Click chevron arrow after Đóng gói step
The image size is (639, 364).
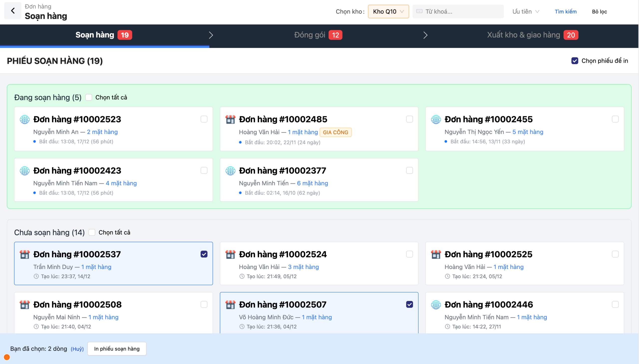[425, 35]
